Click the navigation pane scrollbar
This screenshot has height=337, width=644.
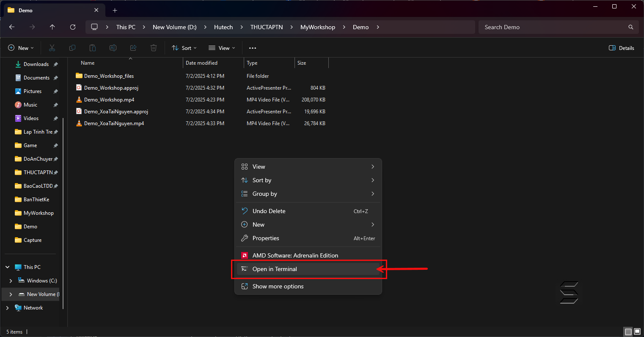coord(63,214)
